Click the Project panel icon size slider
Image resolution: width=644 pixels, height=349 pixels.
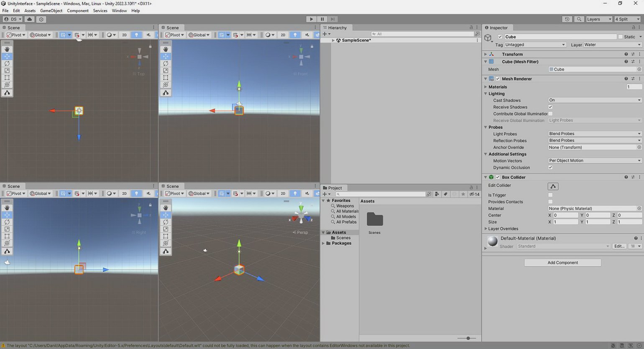click(468, 338)
